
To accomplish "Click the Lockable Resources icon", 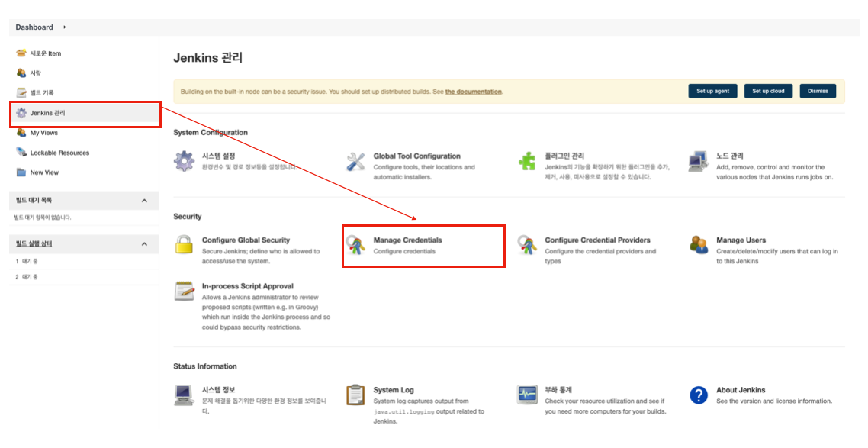I will [21, 153].
